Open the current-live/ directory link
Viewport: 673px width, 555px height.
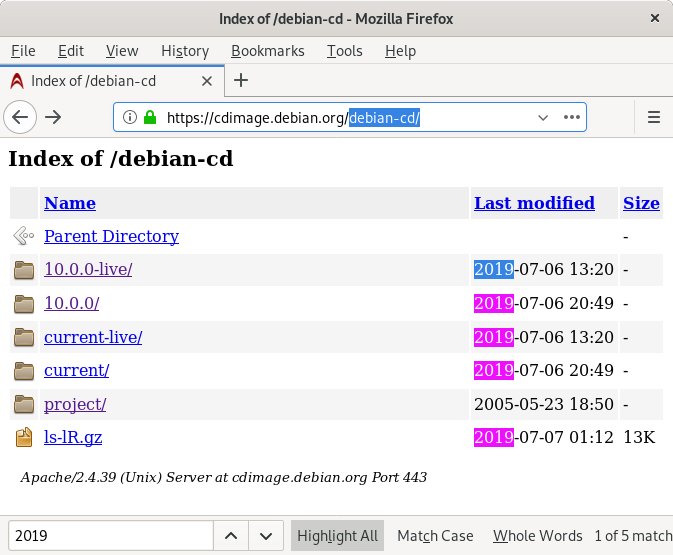coord(93,337)
